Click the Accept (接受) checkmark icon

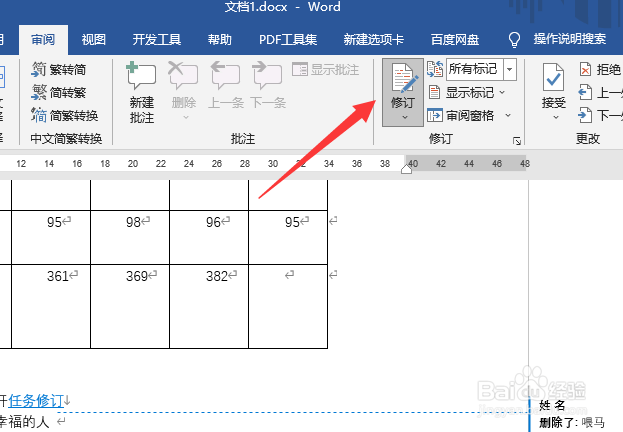coord(553,77)
